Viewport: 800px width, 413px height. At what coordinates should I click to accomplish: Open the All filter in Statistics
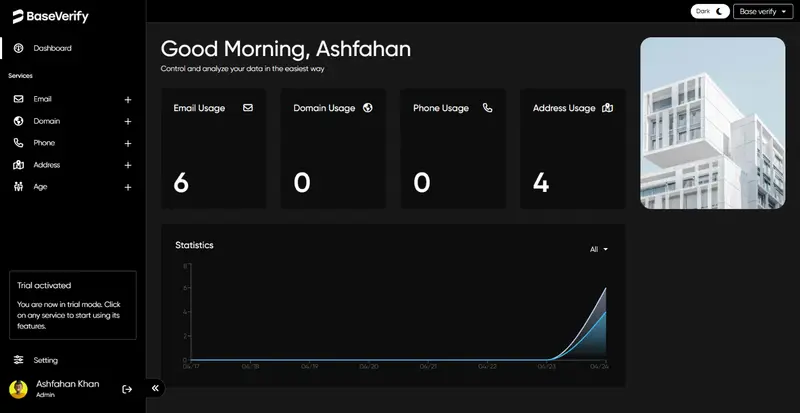pyautogui.click(x=599, y=249)
